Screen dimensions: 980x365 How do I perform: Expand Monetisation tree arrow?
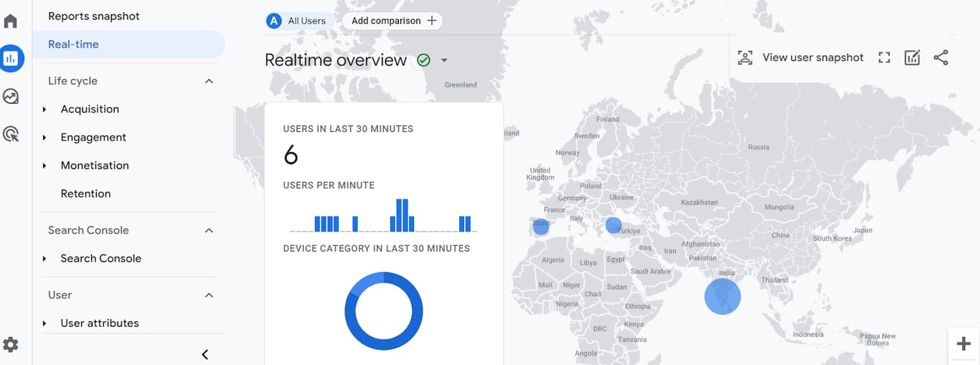point(44,165)
